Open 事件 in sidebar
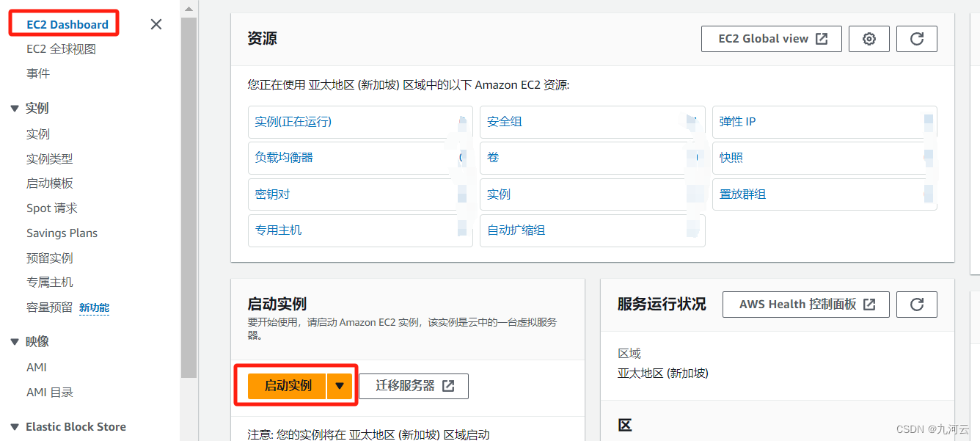980x441 pixels. coord(38,73)
